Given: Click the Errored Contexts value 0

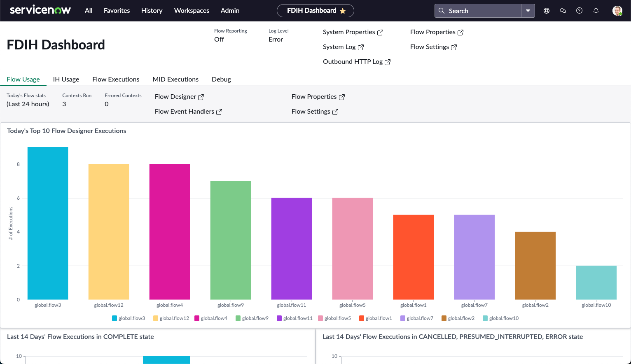Looking at the screenshot, I should point(107,104).
